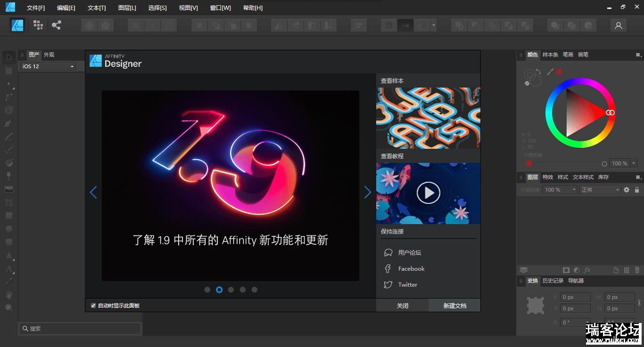The image size is (644, 347).
Task: Switch to Export persona icon
Action: coord(57,25)
